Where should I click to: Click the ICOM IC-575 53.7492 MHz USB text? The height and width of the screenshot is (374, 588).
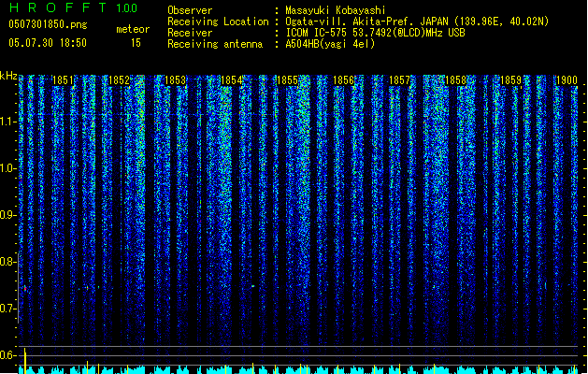click(375, 33)
